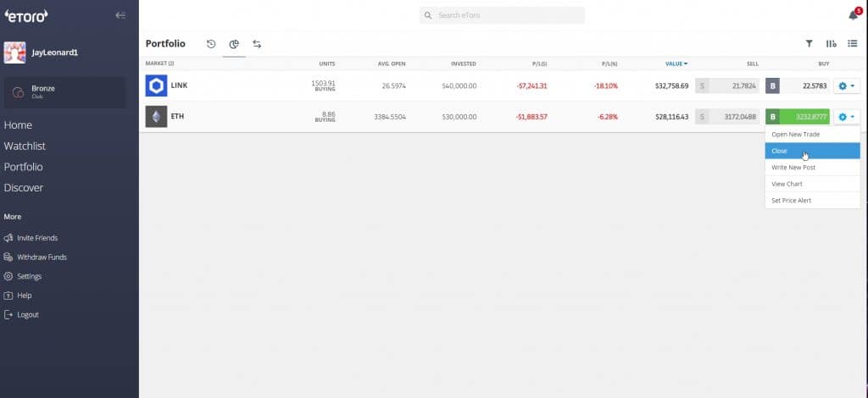The width and height of the screenshot is (868, 398).
Task: Select View Chart from the menu
Action: point(813,184)
